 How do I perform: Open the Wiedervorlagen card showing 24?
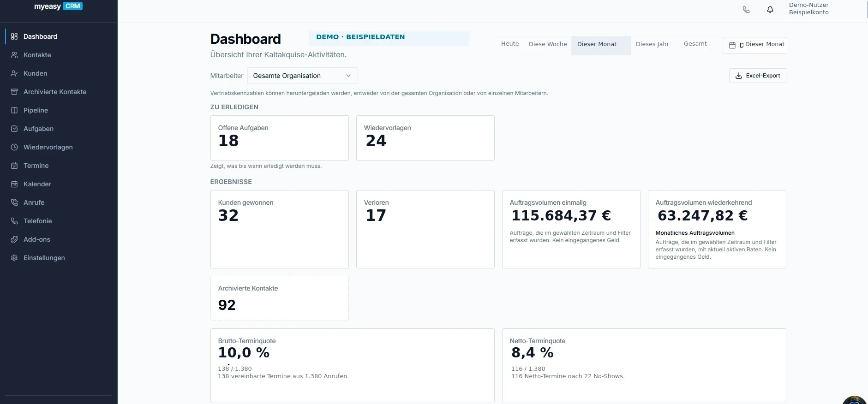coord(425,138)
